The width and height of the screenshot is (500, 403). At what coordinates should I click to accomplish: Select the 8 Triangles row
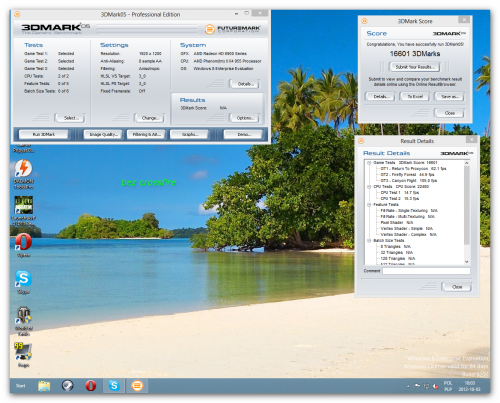395,247
